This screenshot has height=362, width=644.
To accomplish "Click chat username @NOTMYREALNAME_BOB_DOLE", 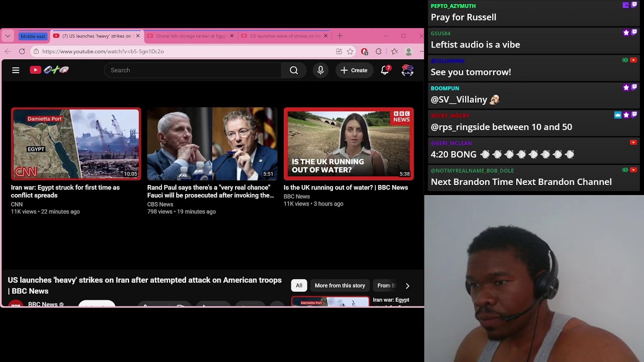I will [472, 170].
